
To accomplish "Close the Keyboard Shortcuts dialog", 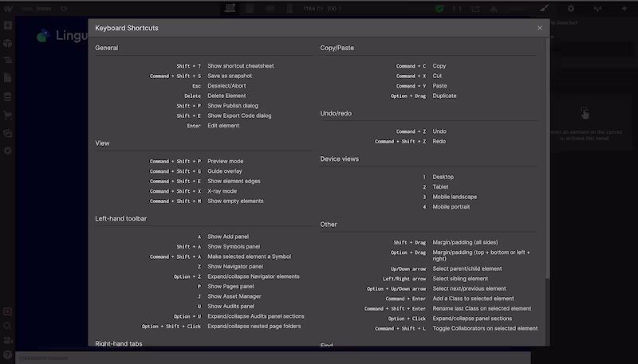I will point(540,28).
